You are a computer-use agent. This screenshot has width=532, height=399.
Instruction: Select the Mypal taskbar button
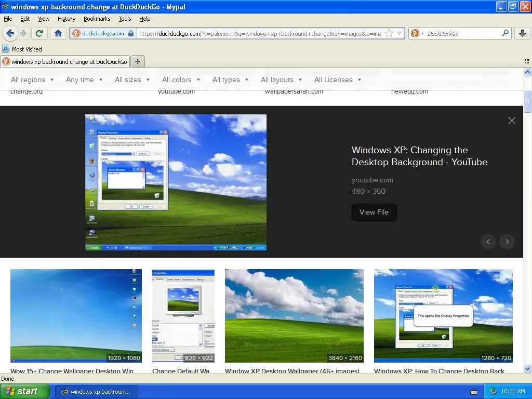pos(96,392)
